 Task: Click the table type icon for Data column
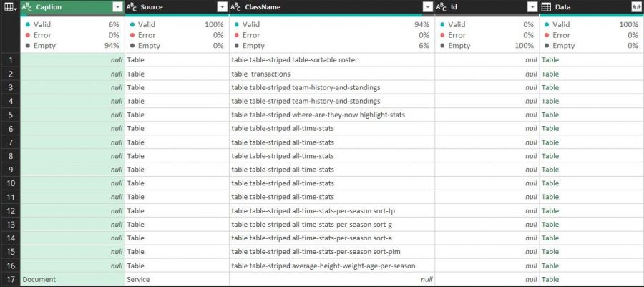pyautogui.click(x=546, y=7)
